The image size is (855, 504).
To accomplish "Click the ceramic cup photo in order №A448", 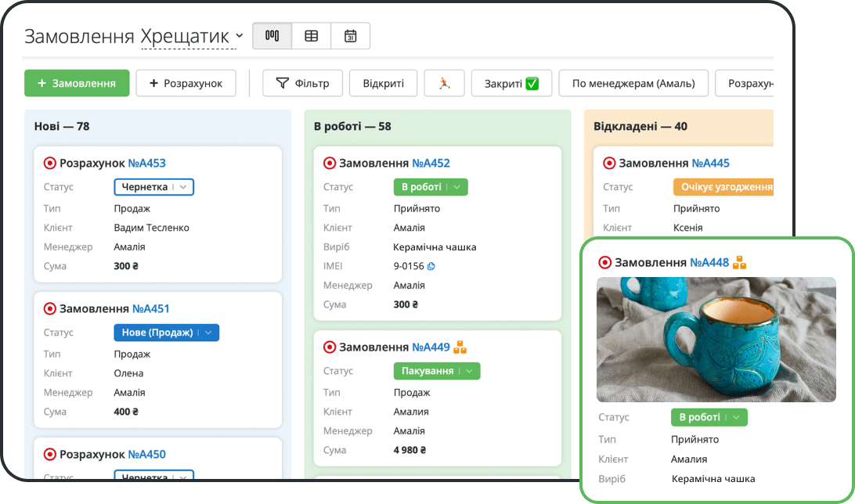I will [x=716, y=340].
